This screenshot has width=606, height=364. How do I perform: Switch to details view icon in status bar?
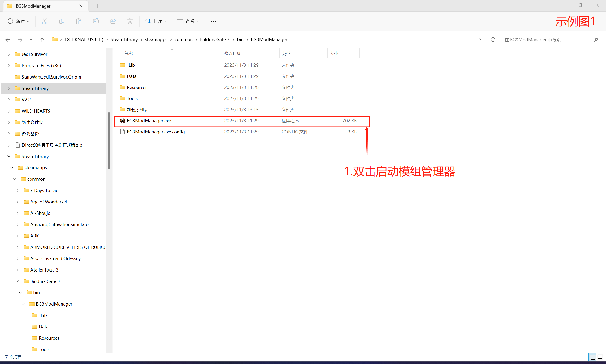[593, 357]
